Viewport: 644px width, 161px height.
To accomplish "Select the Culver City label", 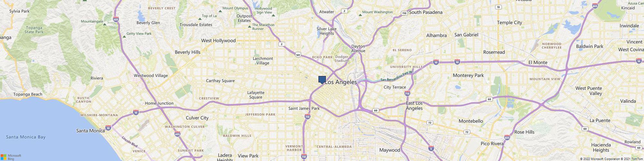I will 197,118.
